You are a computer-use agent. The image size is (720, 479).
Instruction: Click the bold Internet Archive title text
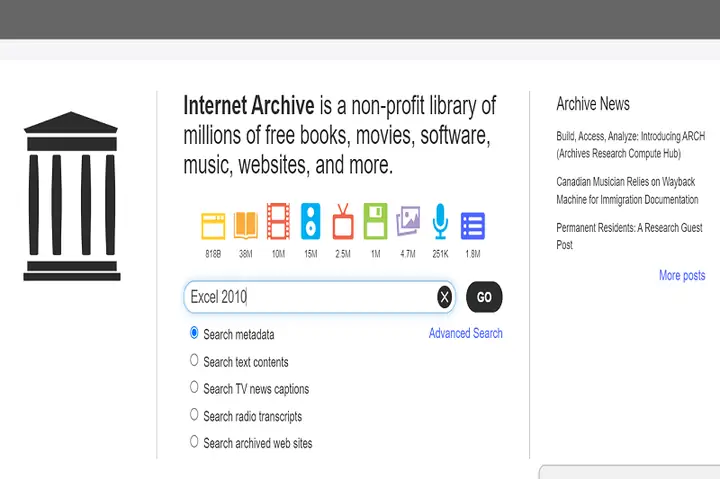coord(249,105)
